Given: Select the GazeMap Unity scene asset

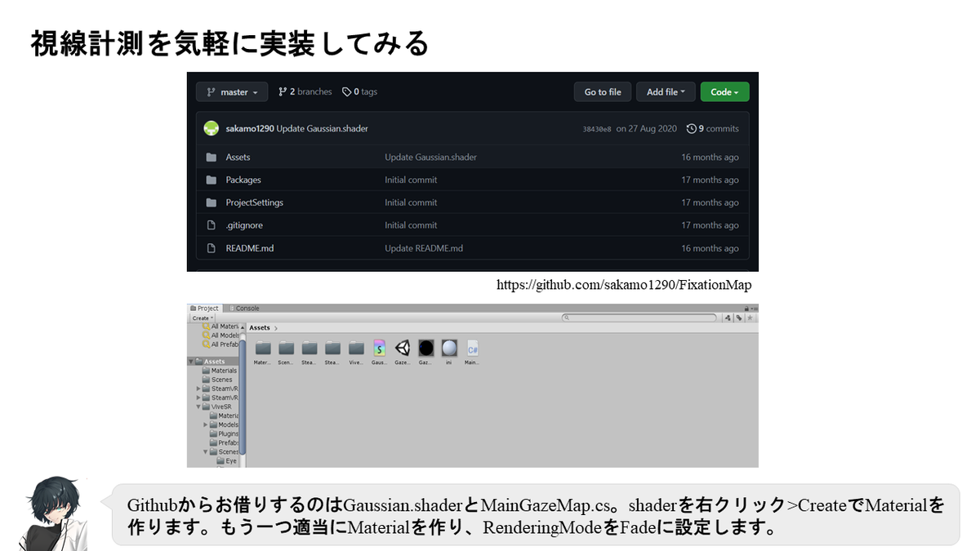Looking at the screenshot, I should click(x=403, y=348).
